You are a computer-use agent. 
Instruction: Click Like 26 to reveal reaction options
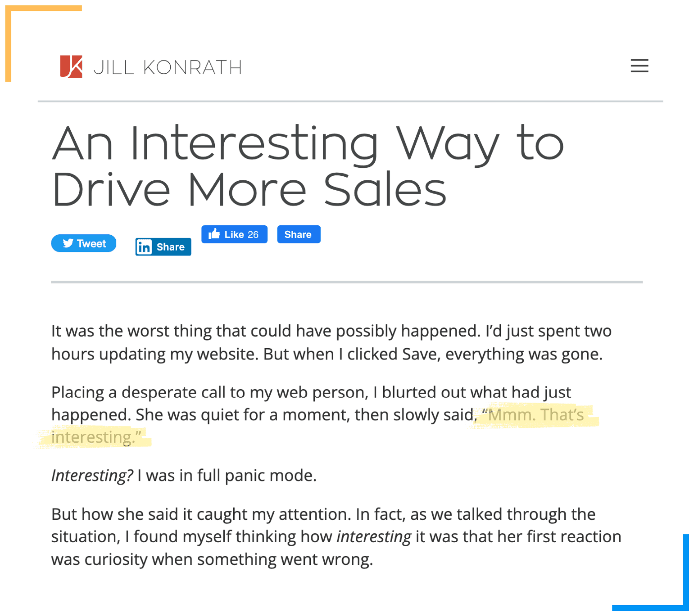click(234, 234)
